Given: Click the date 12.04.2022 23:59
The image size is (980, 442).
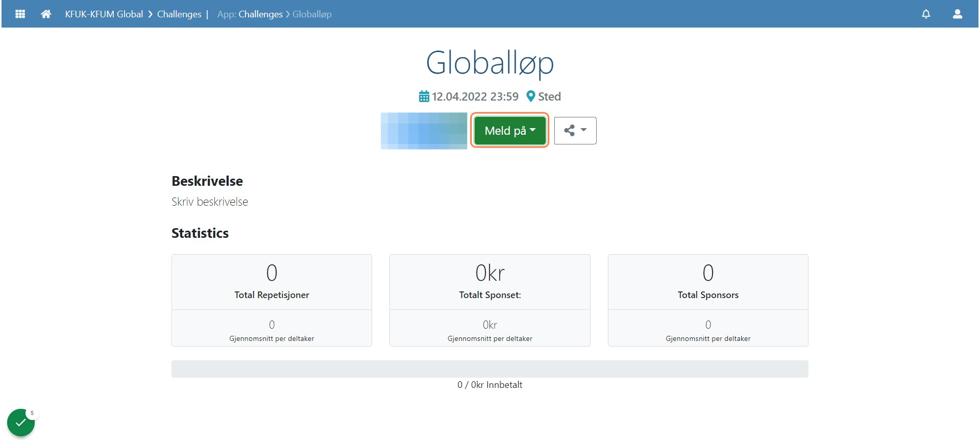Looking at the screenshot, I should [475, 96].
